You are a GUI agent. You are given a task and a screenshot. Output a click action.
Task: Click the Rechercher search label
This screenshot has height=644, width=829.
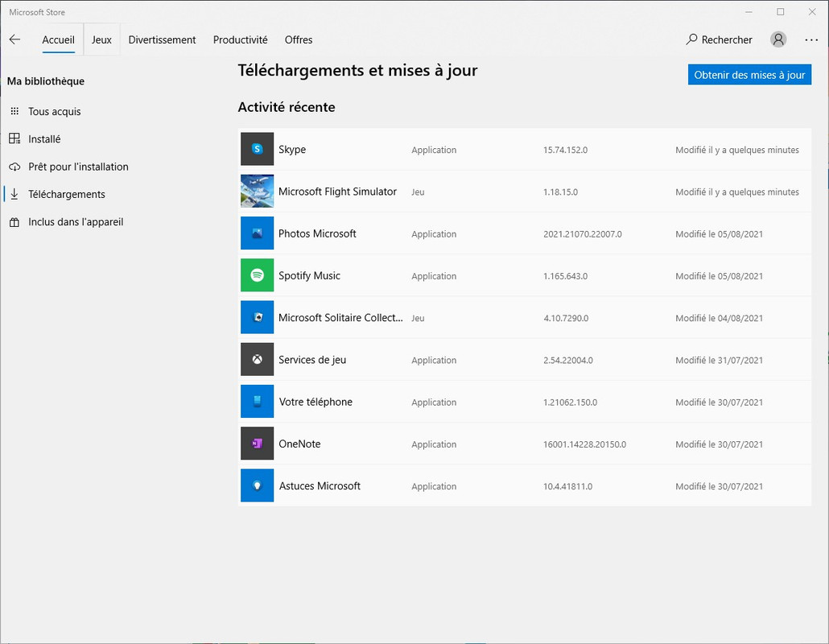[727, 39]
